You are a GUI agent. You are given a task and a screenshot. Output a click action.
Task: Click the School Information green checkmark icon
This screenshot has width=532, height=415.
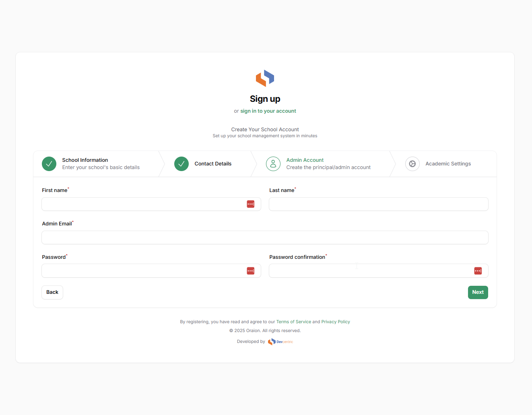tap(49, 164)
